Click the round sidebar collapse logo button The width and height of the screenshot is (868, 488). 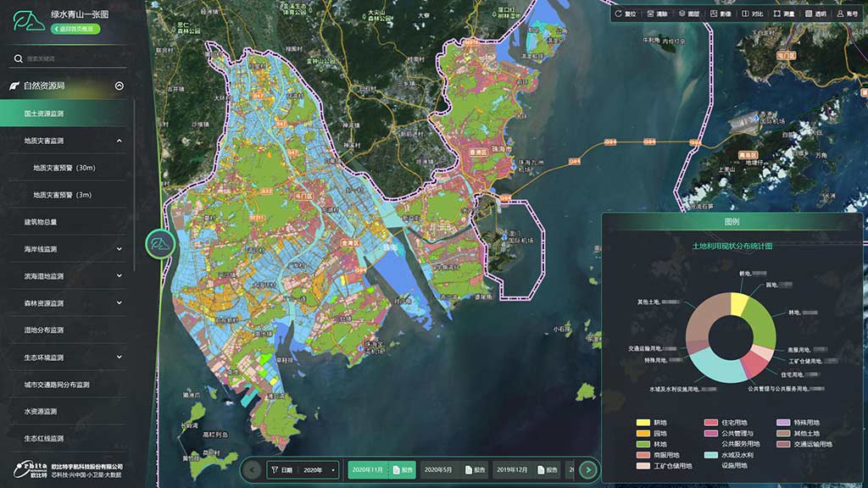pyautogui.click(x=159, y=244)
